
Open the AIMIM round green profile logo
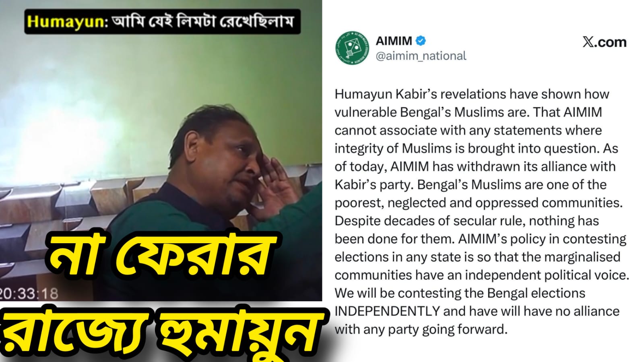(352, 48)
